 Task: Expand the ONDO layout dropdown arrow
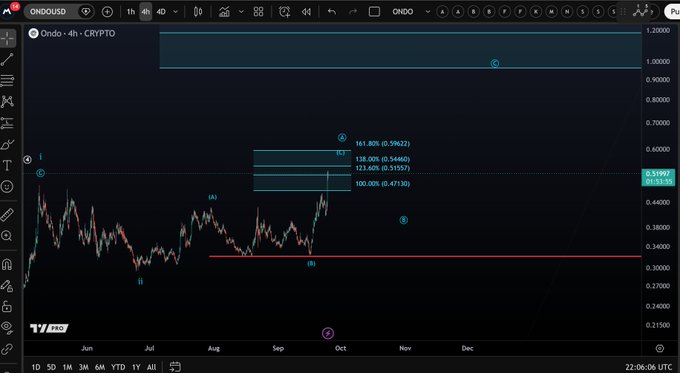point(428,12)
